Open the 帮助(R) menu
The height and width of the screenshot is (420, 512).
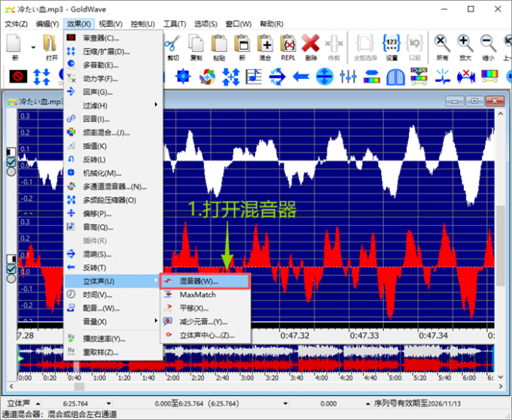[271, 24]
